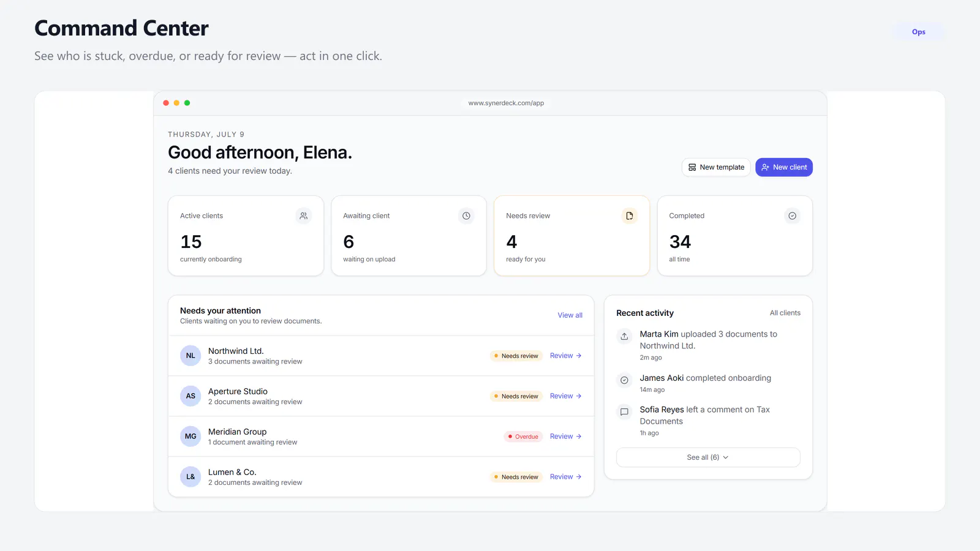The width and height of the screenshot is (980, 551).
Task: Click the 'Recent activity' panel heading
Action: (x=645, y=313)
